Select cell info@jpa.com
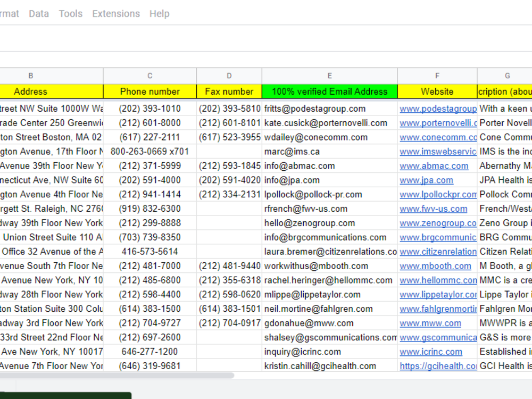The width and height of the screenshot is (532, 399). pyautogui.click(x=330, y=180)
